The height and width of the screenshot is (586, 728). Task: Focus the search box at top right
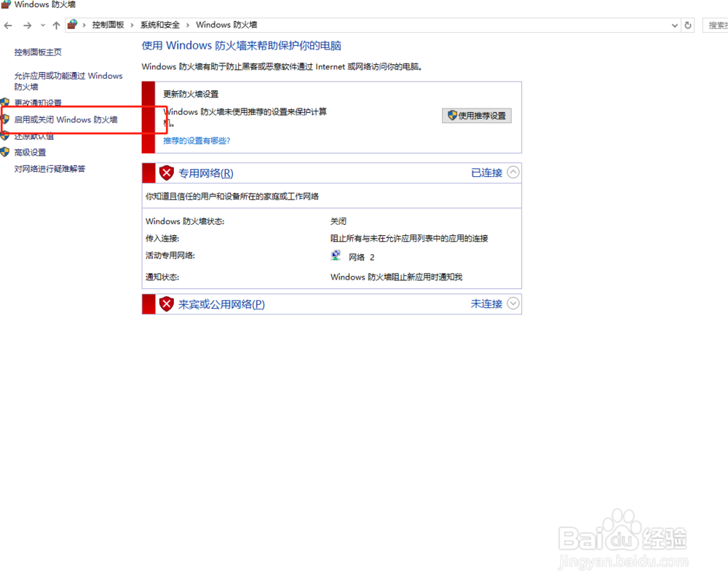(716, 25)
